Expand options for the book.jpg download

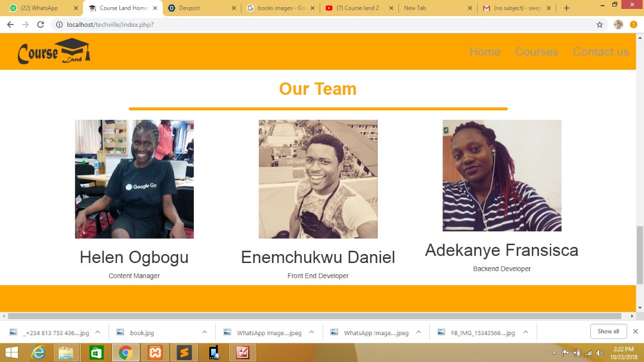pos(205,332)
